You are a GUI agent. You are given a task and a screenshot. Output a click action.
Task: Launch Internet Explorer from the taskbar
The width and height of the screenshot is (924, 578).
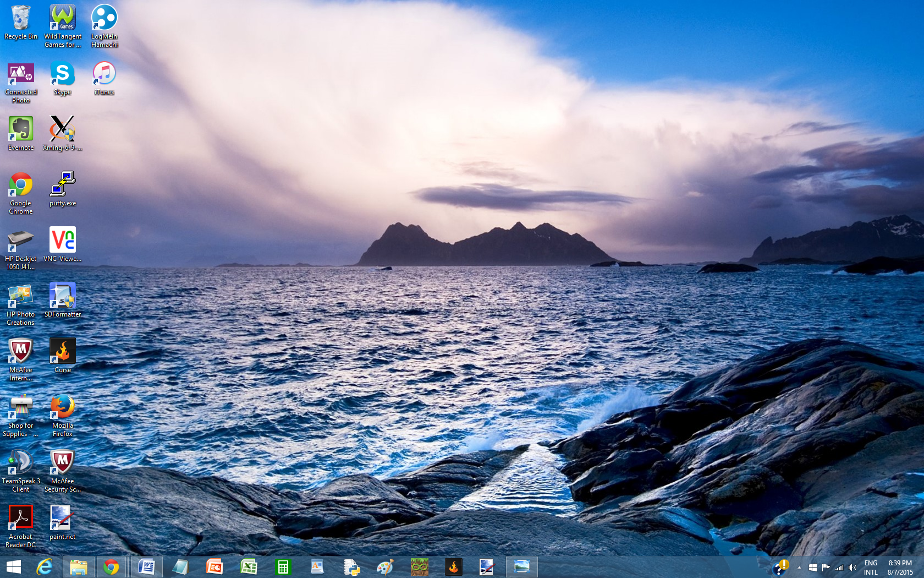pyautogui.click(x=44, y=567)
